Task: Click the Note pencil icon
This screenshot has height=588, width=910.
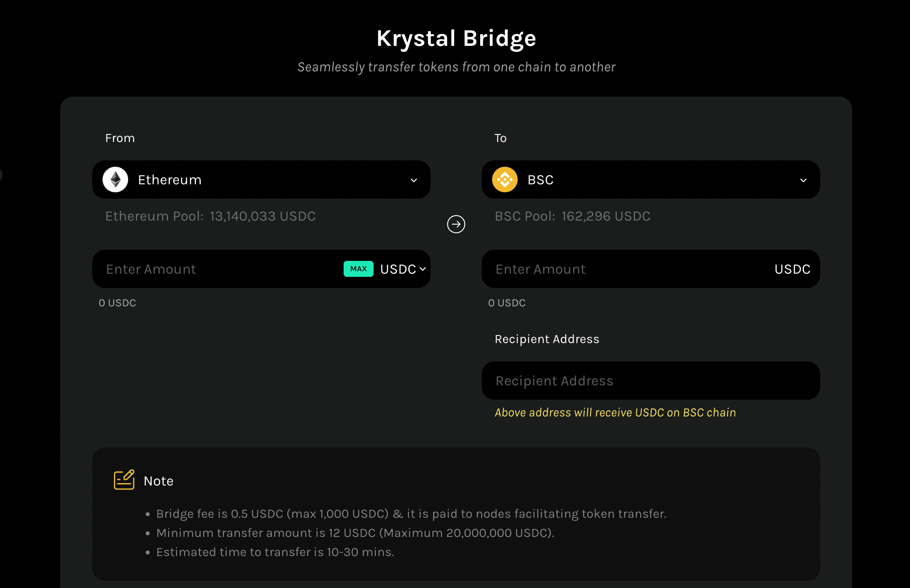Action: pyautogui.click(x=124, y=479)
